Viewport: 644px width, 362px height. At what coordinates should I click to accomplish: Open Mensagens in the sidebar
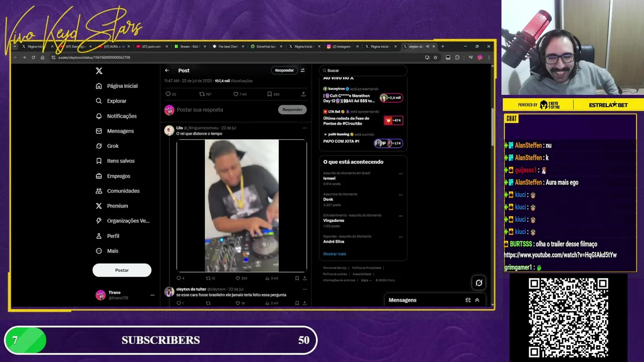coord(115,131)
